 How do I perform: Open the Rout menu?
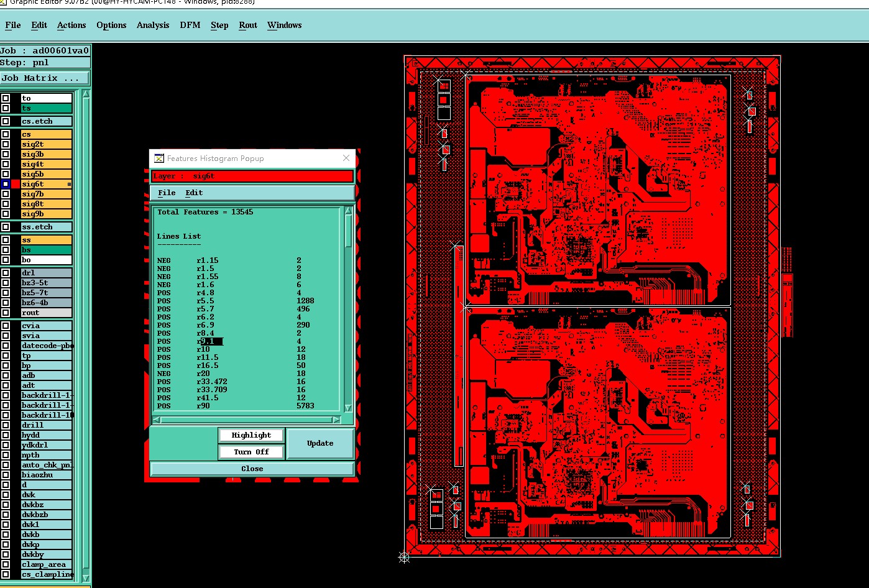point(248,25)
